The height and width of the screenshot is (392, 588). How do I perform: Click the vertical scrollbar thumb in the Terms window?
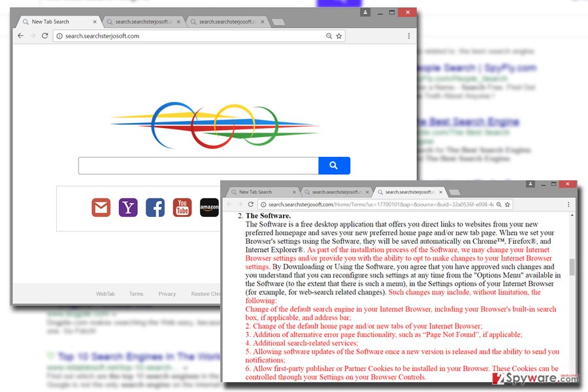click(x=572, y=267)
